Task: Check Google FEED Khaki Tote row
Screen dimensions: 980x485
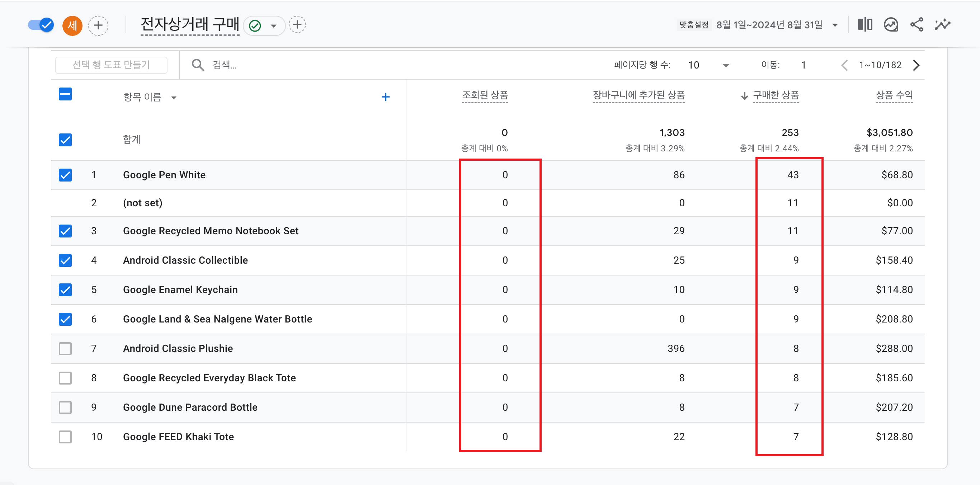Action: [x=65, y=437]
